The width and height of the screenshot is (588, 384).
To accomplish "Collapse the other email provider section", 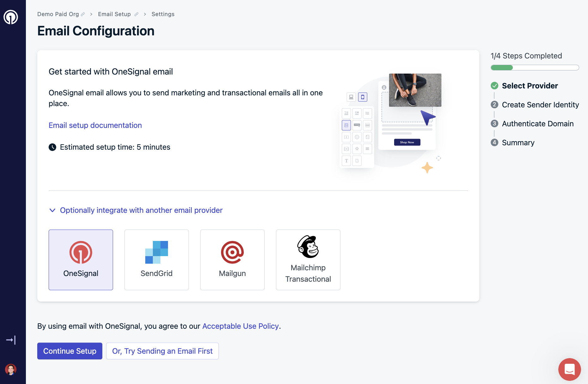I will [141, 210].
